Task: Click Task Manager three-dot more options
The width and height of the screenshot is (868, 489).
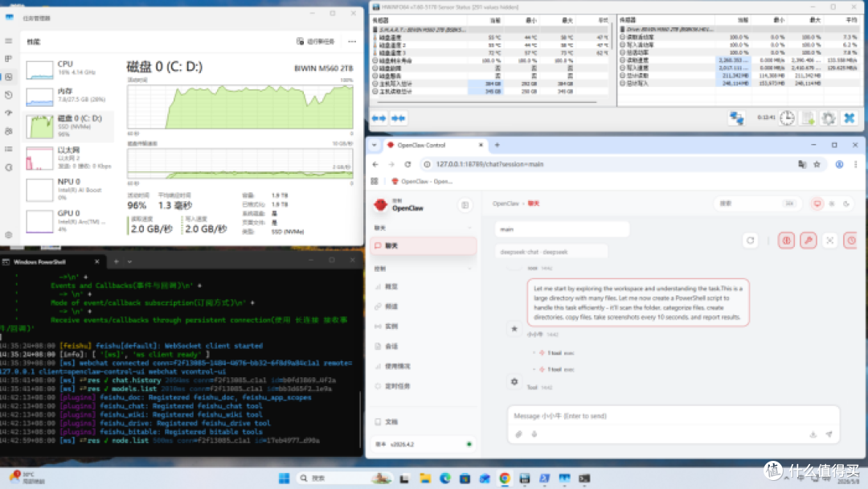Action: click(x=352, y=42)
